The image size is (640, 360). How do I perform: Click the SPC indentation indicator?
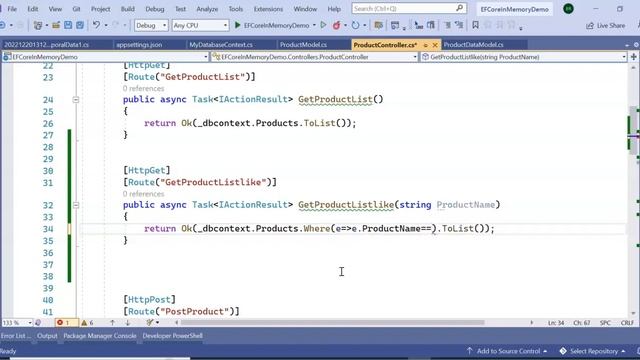[605, 323]
